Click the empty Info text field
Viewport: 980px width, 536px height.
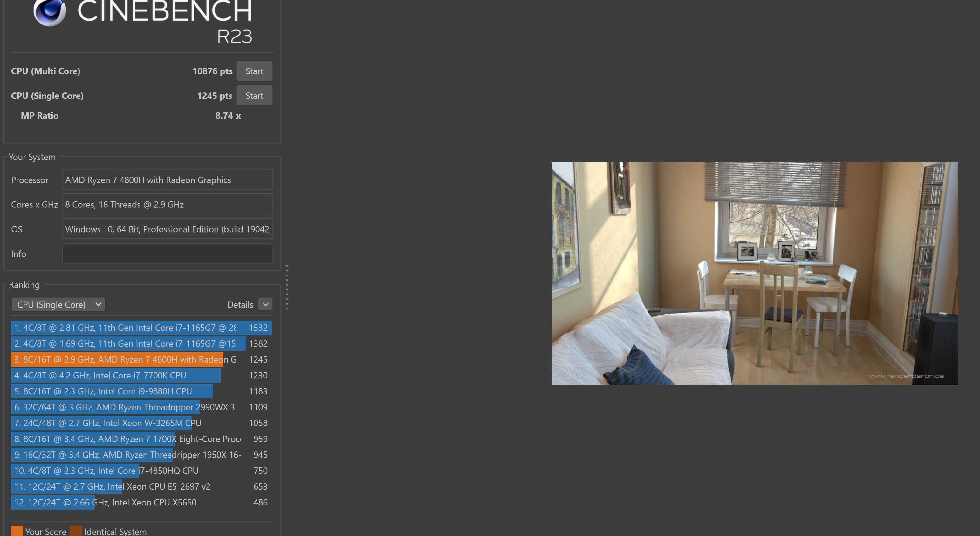tap(167, 254)
